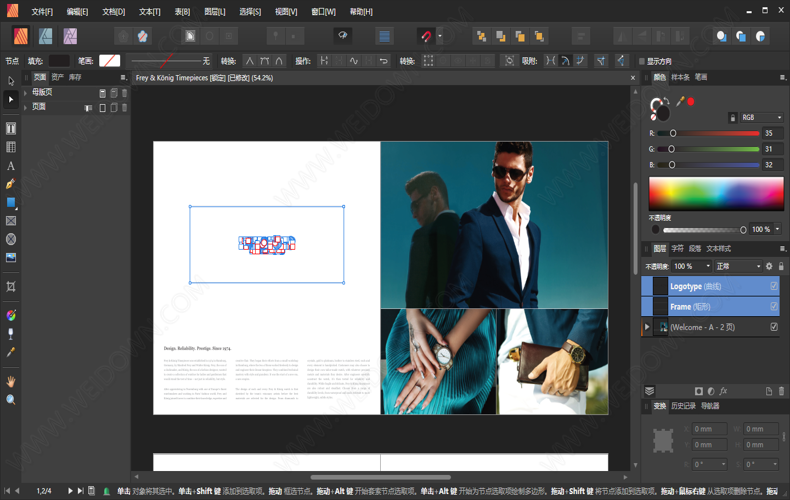Viewport: 790px width, 500px height.
Task: Pick color with the eyedropper in Color panel
Action: tap(680, 101)
